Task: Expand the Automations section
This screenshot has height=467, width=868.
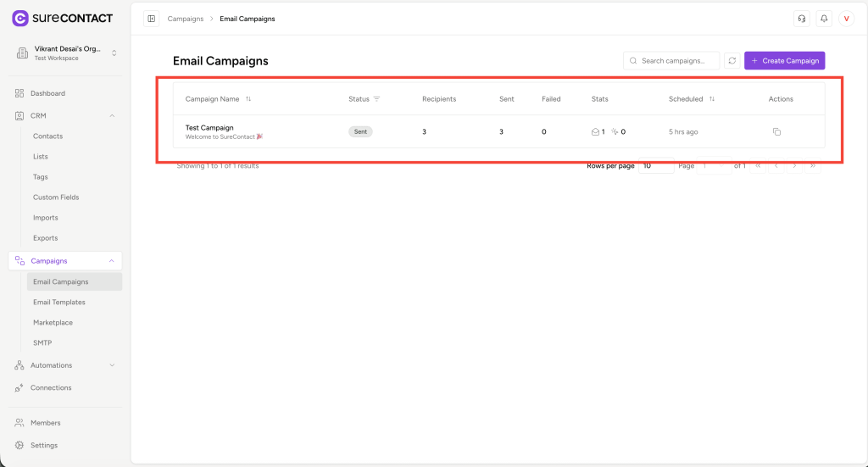Action: (112, 365)
